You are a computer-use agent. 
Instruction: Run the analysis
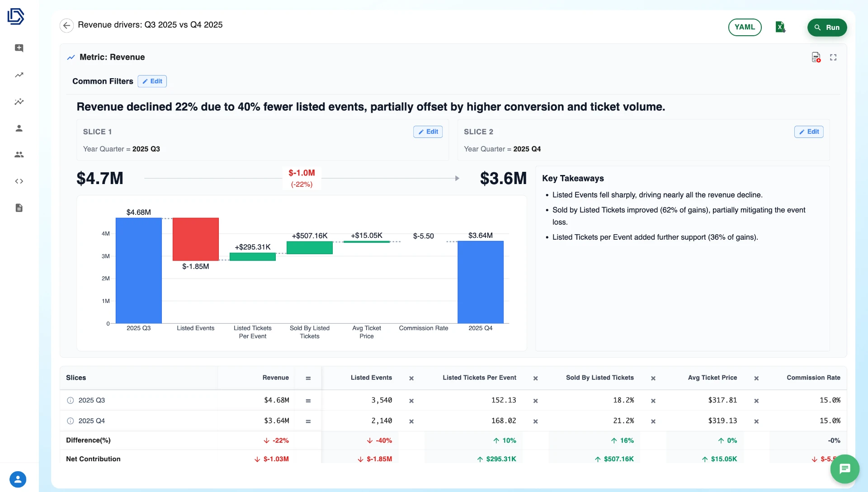coord(827,27)
